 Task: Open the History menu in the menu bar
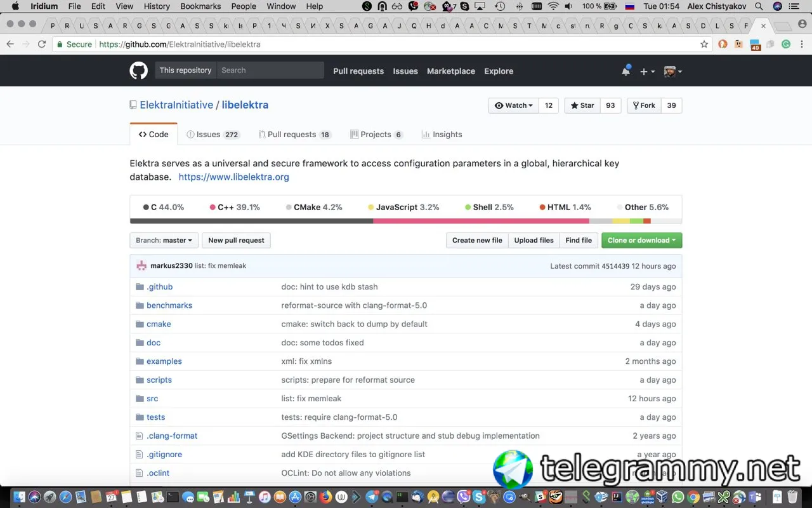click(x=157, y=6)
